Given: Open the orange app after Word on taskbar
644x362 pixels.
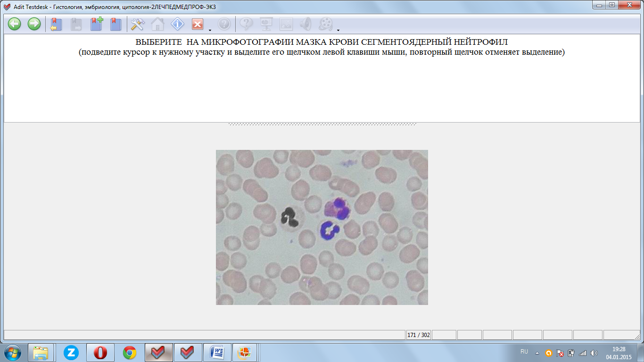Looking at the screenshot, I should pos(246,352).
